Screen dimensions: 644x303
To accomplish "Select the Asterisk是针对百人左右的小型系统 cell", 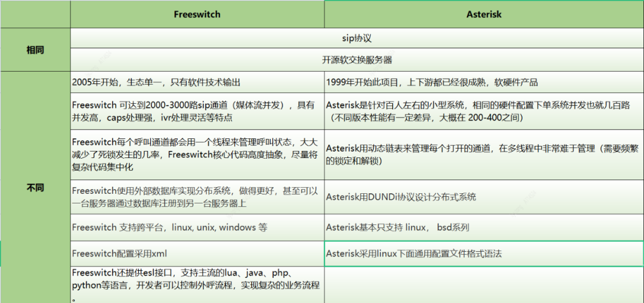I will (484, 112).
